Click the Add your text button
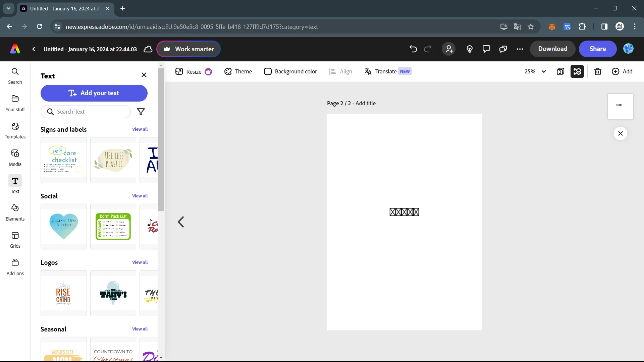The height and width of the screenshot is (362, 644). (x=94, y=93)
